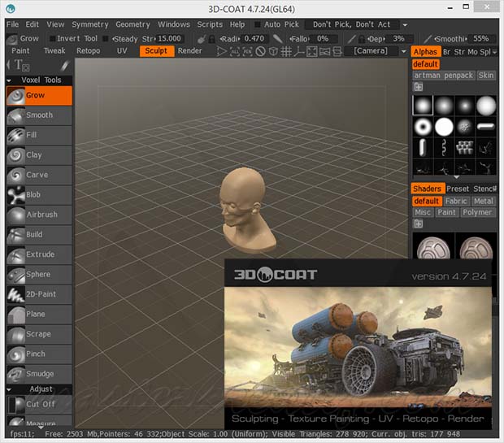Select the Airbrush voxel tool

[39, 215]
